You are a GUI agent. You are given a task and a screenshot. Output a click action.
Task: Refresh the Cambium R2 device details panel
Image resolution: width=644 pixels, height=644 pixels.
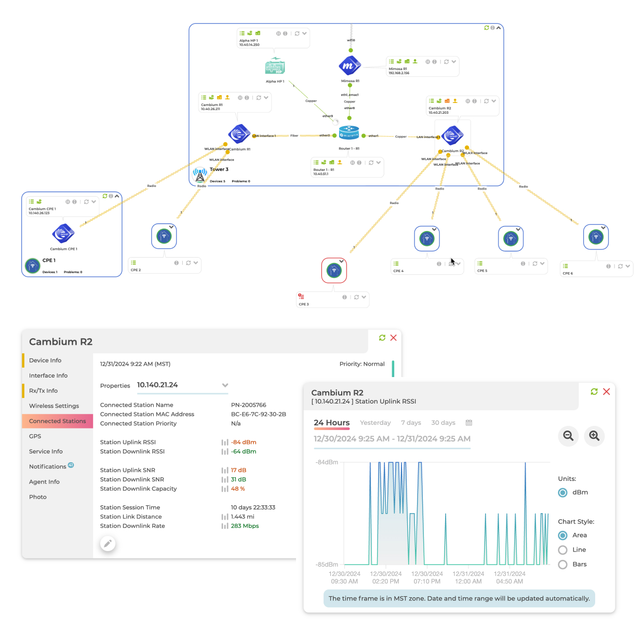pos(382,338)
